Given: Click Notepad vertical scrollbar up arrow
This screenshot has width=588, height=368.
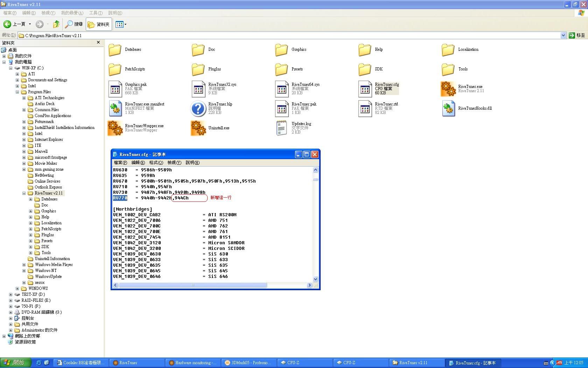Looking at the screenshot, I should (x=315, y=170).
